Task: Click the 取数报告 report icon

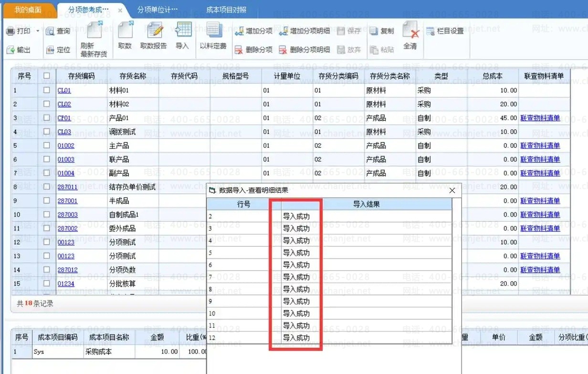Action: tap(154, 35)
